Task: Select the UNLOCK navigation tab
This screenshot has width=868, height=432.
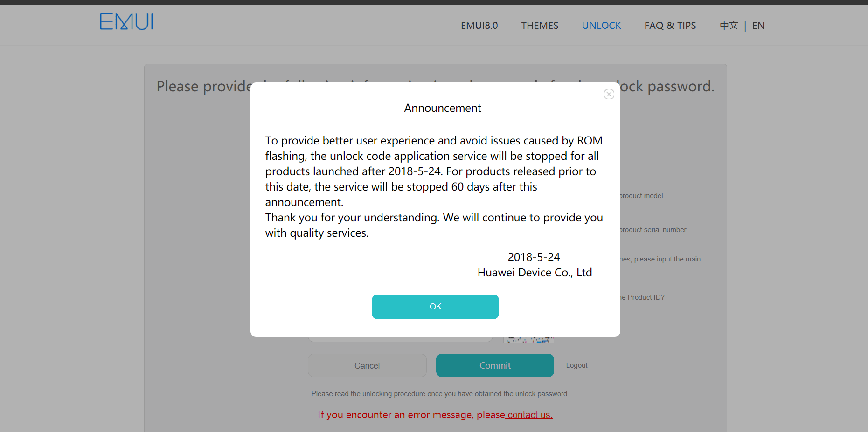Action: coord(602,26)
